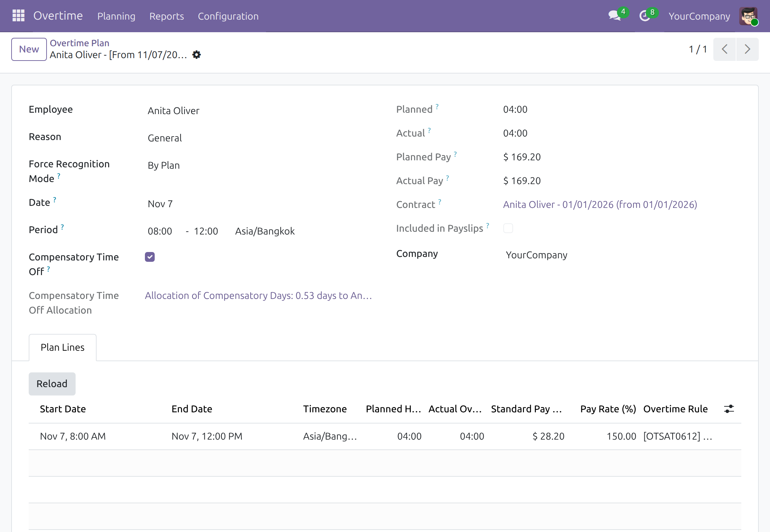Screen dimensions: 770x532
Task: Show help for Force Recognition Mode
Action: 59,176
